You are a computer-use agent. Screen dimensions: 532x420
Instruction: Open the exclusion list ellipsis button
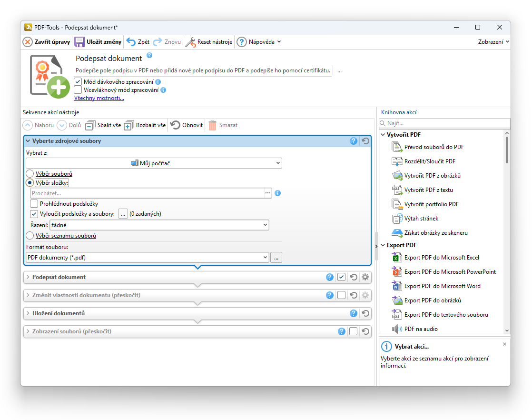point(123,214)
